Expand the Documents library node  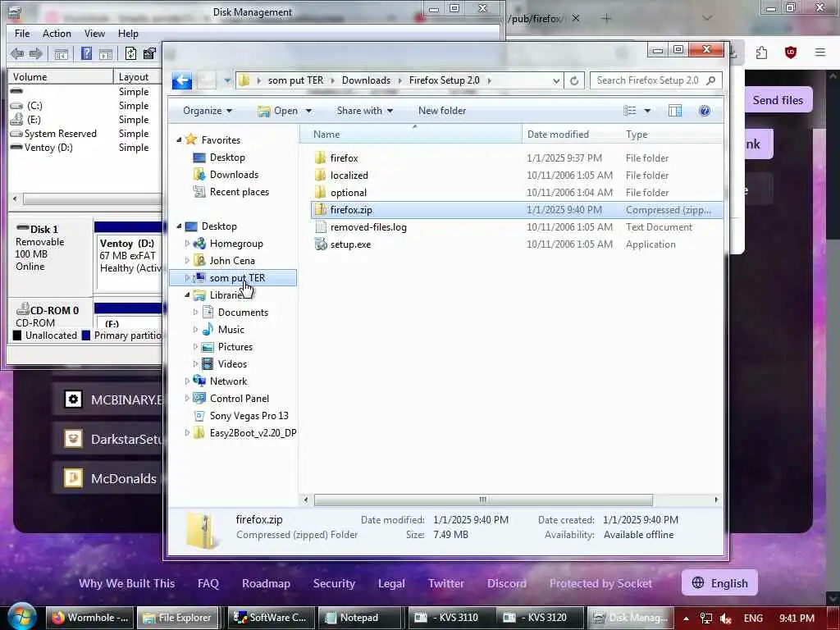[x=195, y=313]
